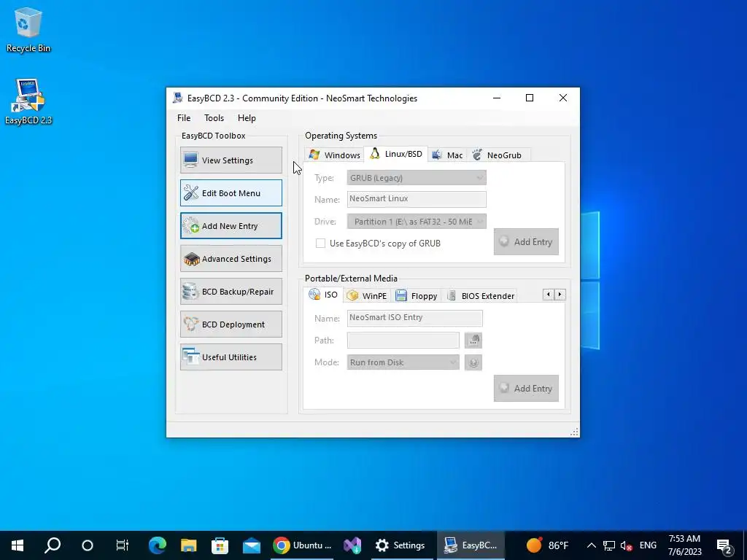The height and width of the screenshot is (560, 747).
Task: Launch Microsoft Edge from taskbar
Action: tap(158, 545)
